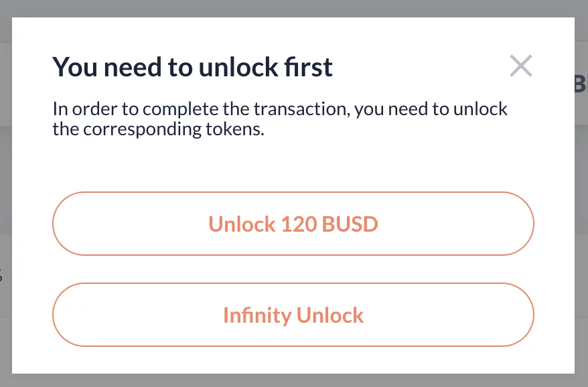Click the "You need to unlock first" heading
The width and height of the screenshot is (588, 387).
193,67
